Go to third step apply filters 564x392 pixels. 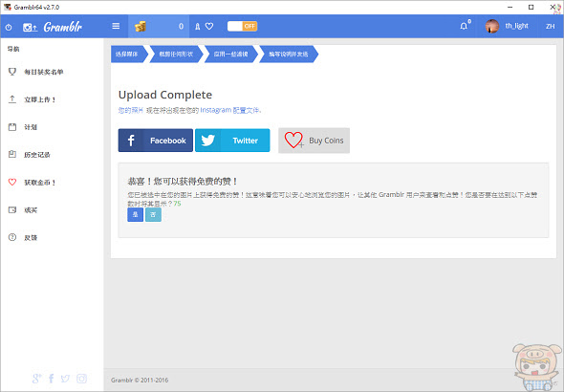[231, 54]
